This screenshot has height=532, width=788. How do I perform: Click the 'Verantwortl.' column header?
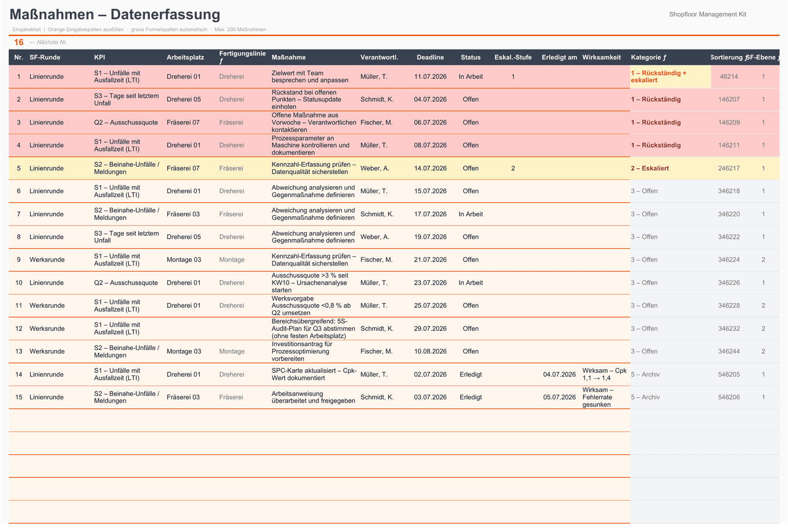tap(384, 58)
